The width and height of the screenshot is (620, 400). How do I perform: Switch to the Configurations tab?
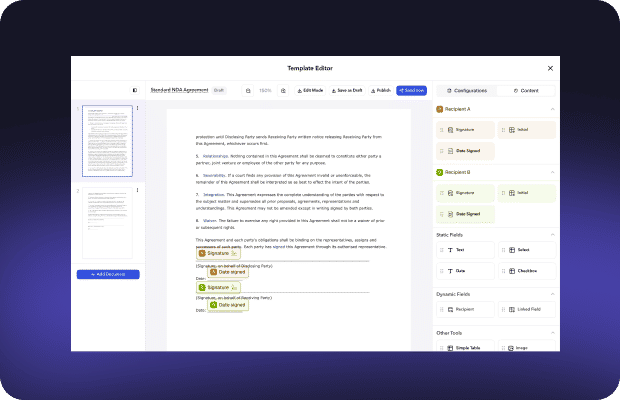[467, 91]
